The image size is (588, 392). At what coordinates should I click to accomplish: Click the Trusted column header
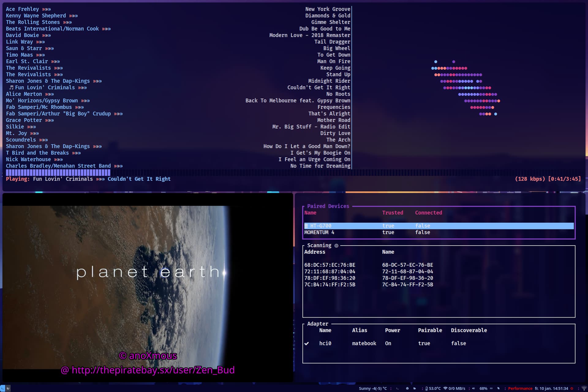click(x=393, y=213)
